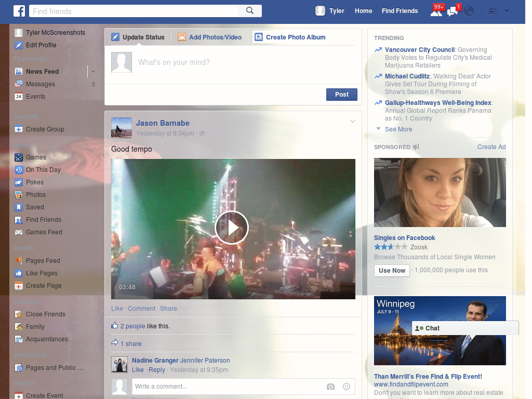Attach a photo via camera icon

click(330, 387)
